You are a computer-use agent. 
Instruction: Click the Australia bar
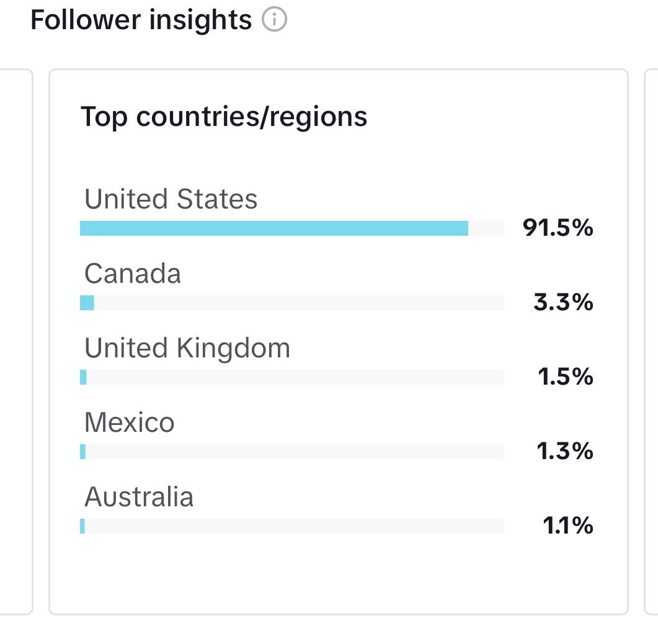[x=292, y=526]
